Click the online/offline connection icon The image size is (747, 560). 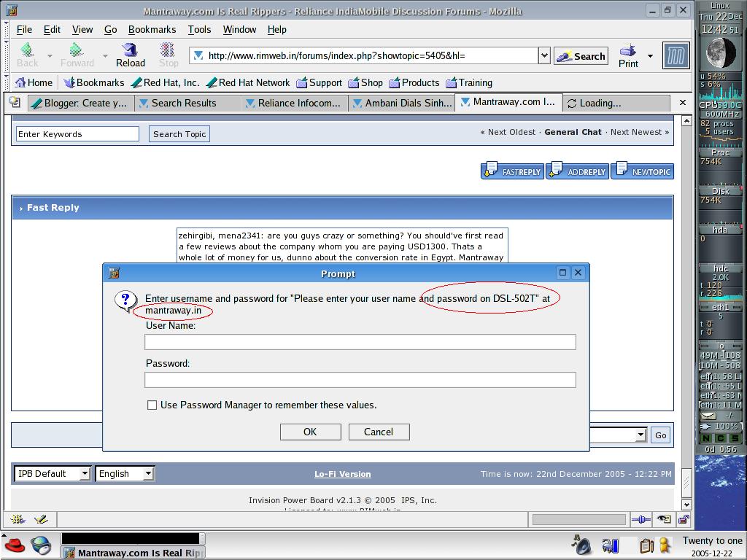tap(640, 519)
